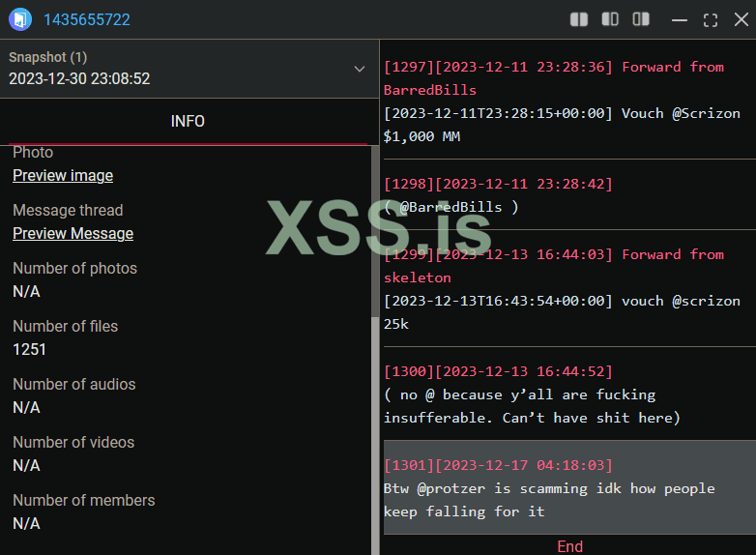Viewport: 756px width, 555px height.
Task: Click the Number of audios label
Action: (x=74, y=384)
